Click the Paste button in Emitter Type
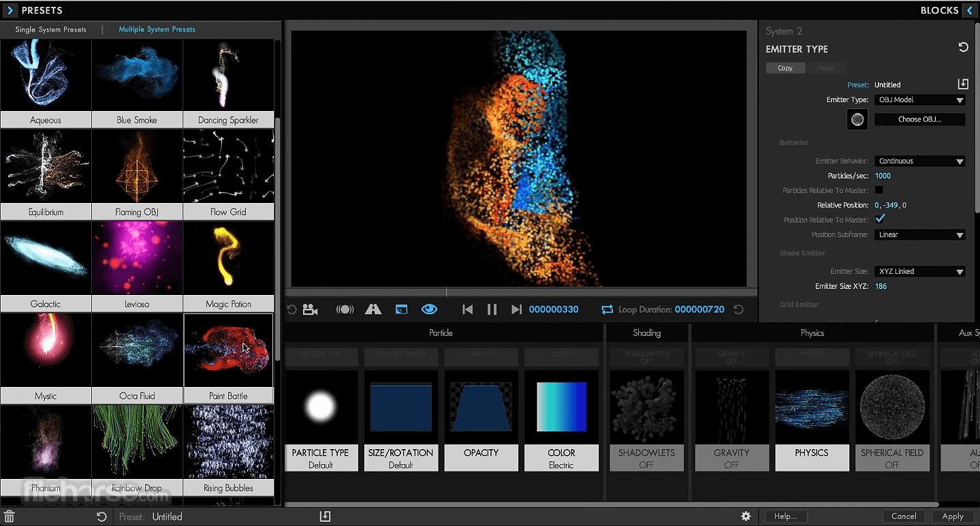 [x=825, y=68]
